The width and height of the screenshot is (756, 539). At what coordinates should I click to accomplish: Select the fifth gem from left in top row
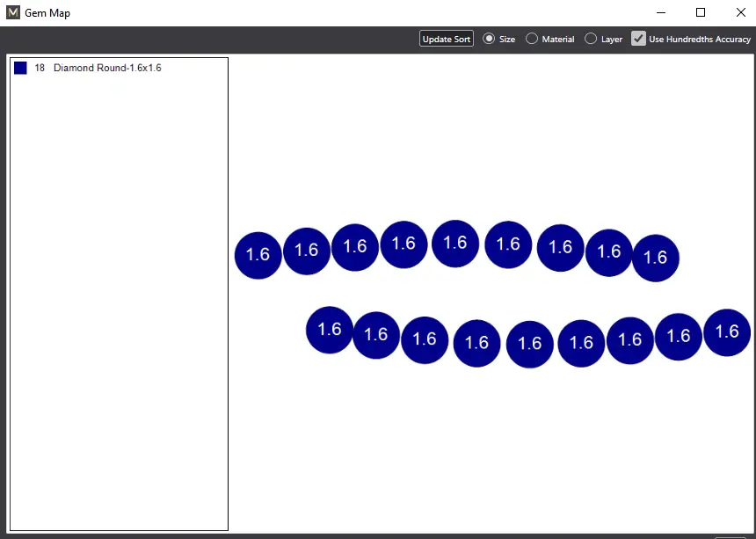tap(455, 244)
